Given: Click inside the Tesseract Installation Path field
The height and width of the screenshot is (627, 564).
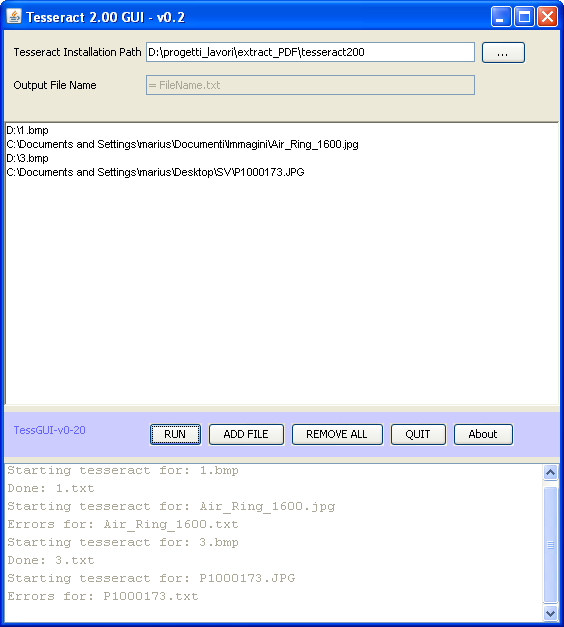Looking at the screenshot, I should pyautogui.click(x=310, y=52).
